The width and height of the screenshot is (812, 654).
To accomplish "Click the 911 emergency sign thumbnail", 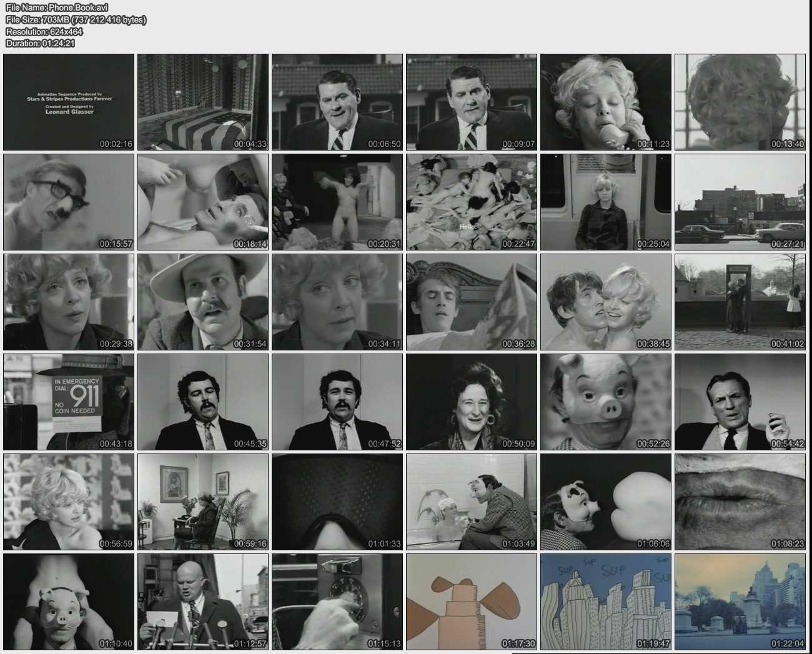I will [69, 402].
